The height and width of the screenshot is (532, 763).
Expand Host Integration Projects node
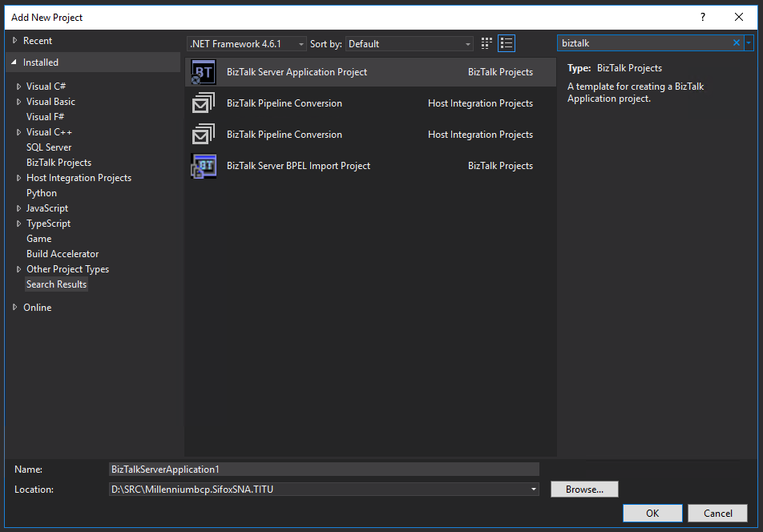click(18, 178)
